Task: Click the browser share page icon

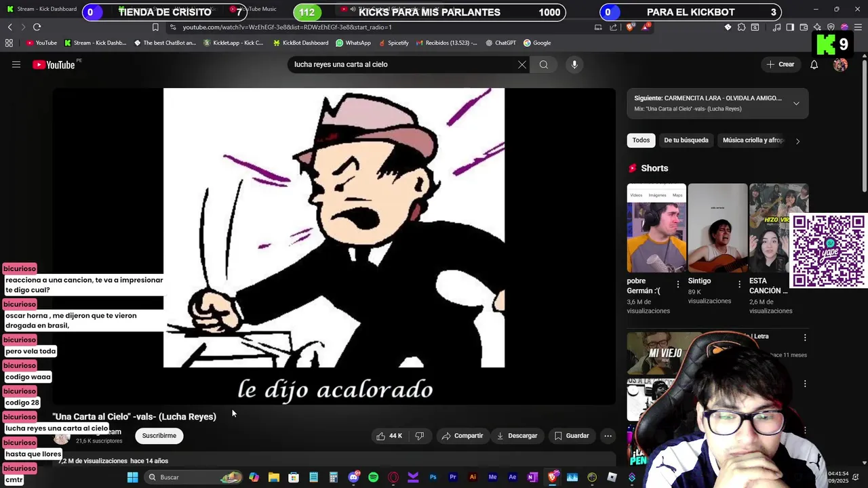Action: 614,27
